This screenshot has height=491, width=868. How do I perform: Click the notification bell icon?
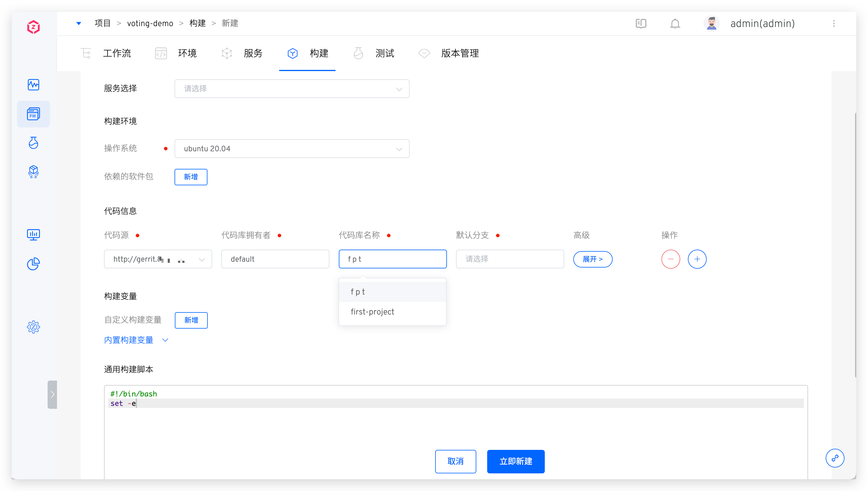(x=675, y=23)
